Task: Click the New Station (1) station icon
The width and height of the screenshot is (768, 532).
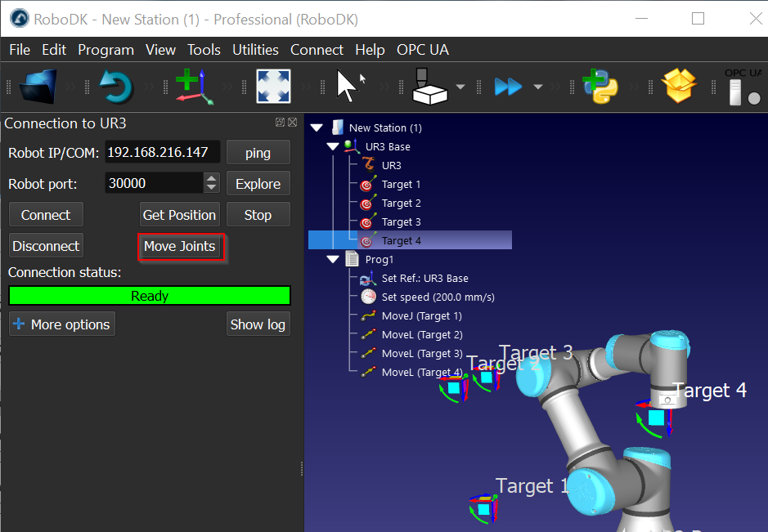Action: click(x=338, y=127)
